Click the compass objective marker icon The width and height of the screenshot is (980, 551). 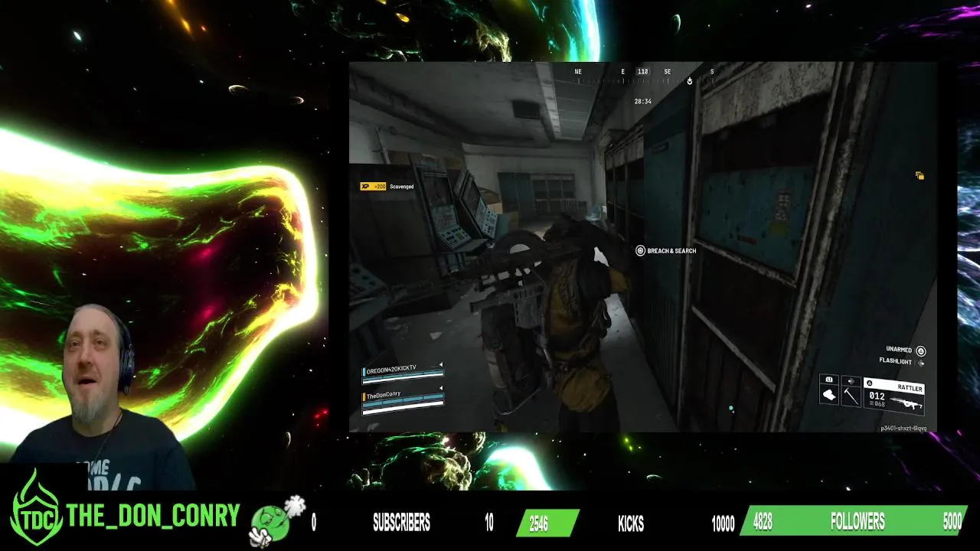coord(690,81)
